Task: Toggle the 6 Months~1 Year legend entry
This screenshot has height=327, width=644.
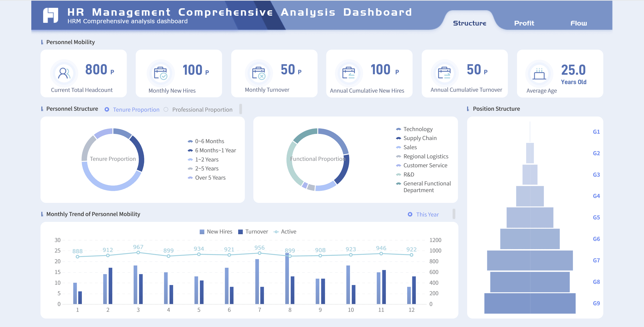Action: click(x=212, y=150)
